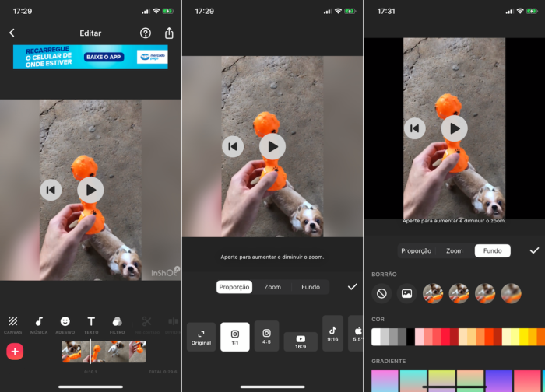Select the Texto tool
Viewport: 545px width, 392px height.
pyautogui.click(x=91, y=324)
